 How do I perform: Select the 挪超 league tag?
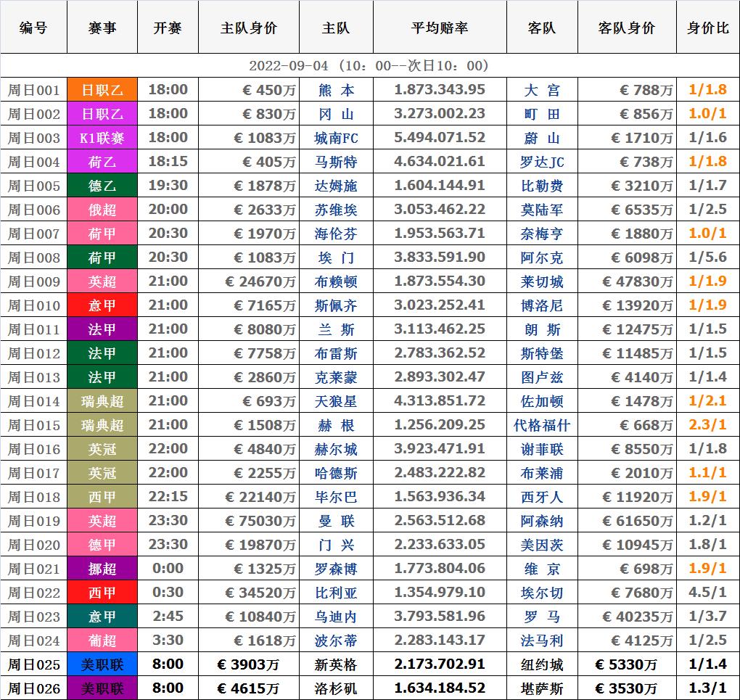tap(102, 569)
